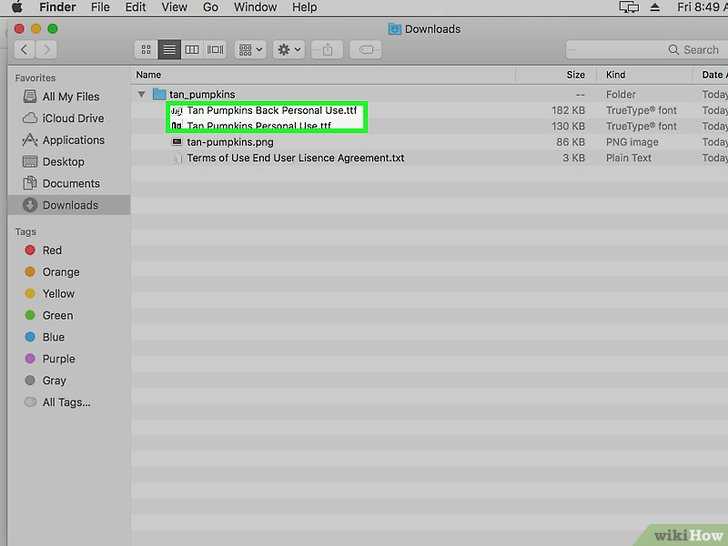Go back with the left chevron button
The image size is (728, 546).
pyautogui.click(x=25, y=49)
